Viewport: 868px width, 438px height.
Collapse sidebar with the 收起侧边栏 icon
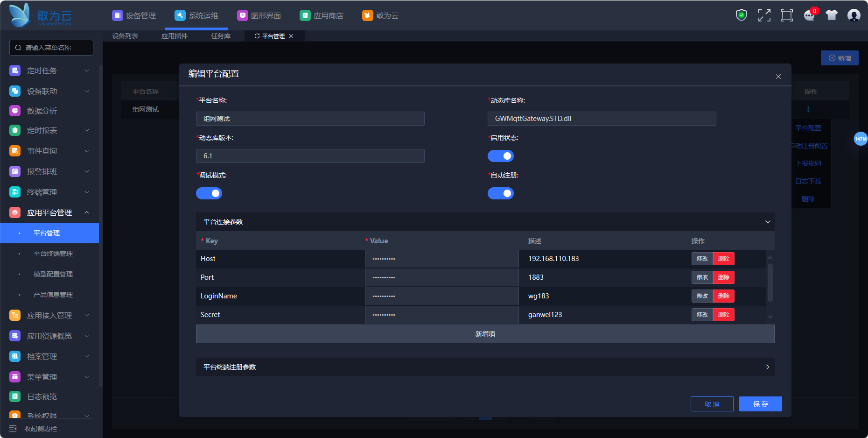(13, 429)
